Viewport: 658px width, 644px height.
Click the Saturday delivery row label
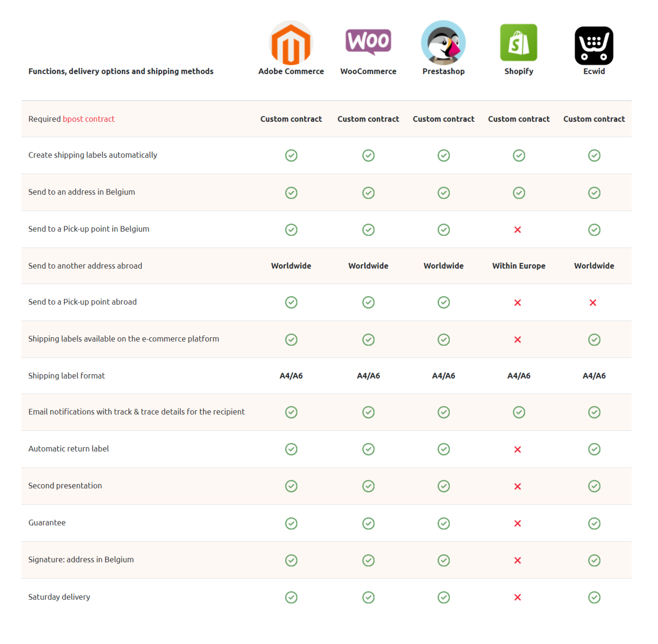coord(59,597)
